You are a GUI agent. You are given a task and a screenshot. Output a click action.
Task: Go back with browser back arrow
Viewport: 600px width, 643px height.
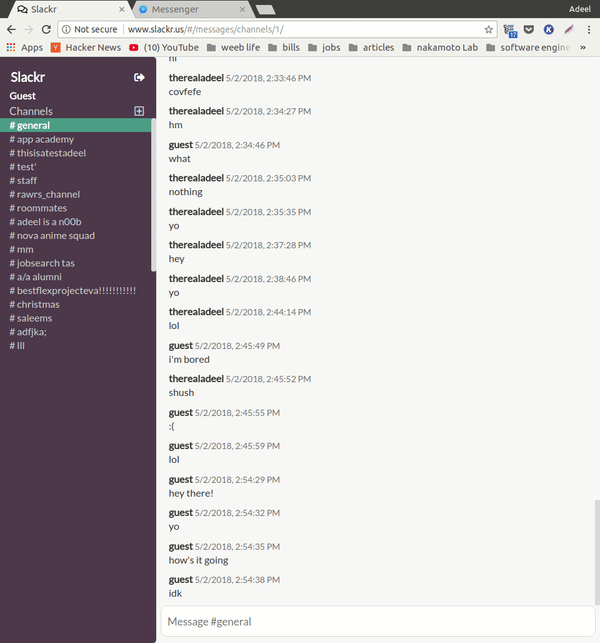[11, 30]
